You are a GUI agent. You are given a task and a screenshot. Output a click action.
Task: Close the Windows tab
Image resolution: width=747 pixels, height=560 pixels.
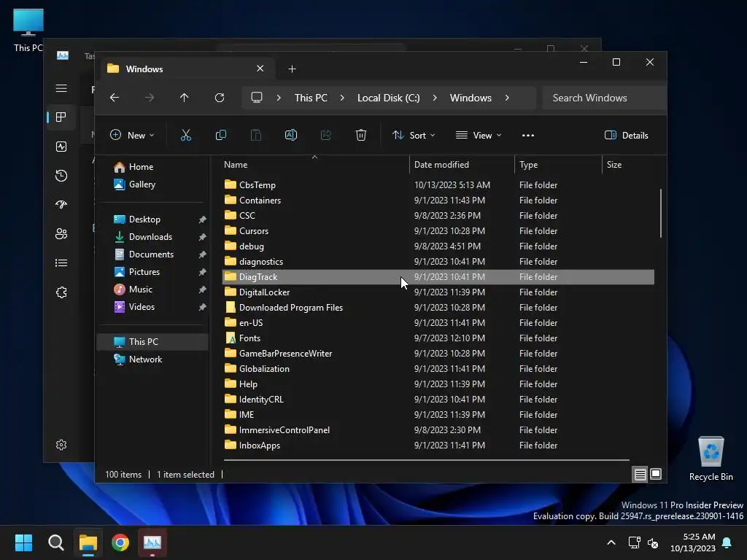260,69
